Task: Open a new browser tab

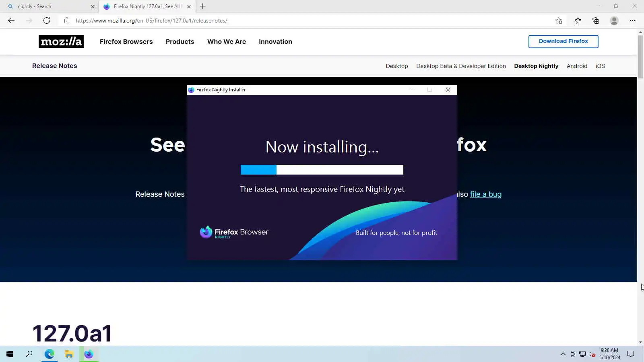Action: click(x=202, y=6)
